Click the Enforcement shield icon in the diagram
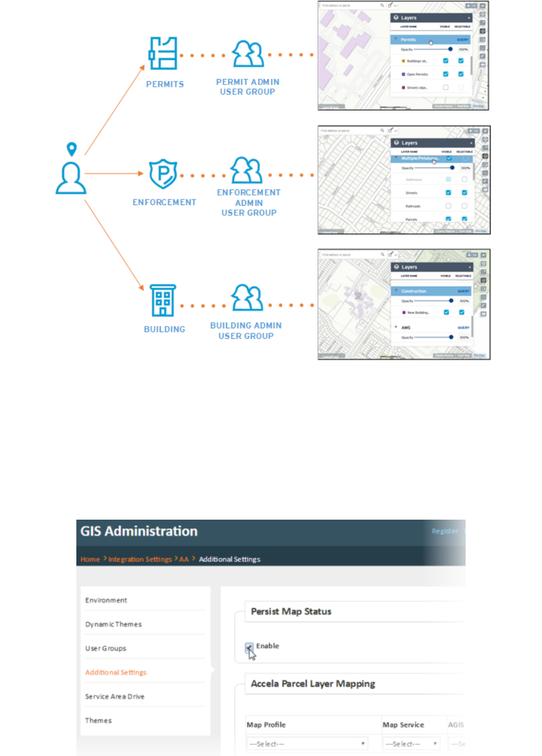This screenshot has width=542, height=756. click(x=163, y=173)
